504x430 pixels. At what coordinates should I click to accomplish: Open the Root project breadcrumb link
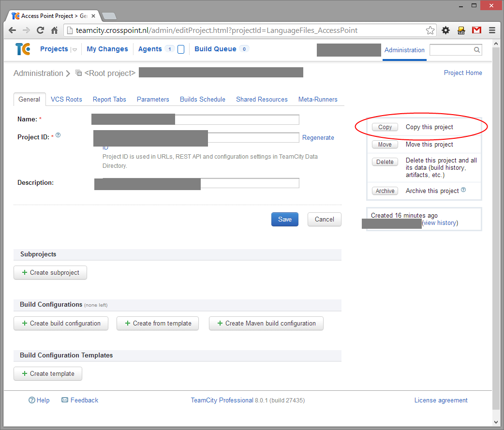110,73
